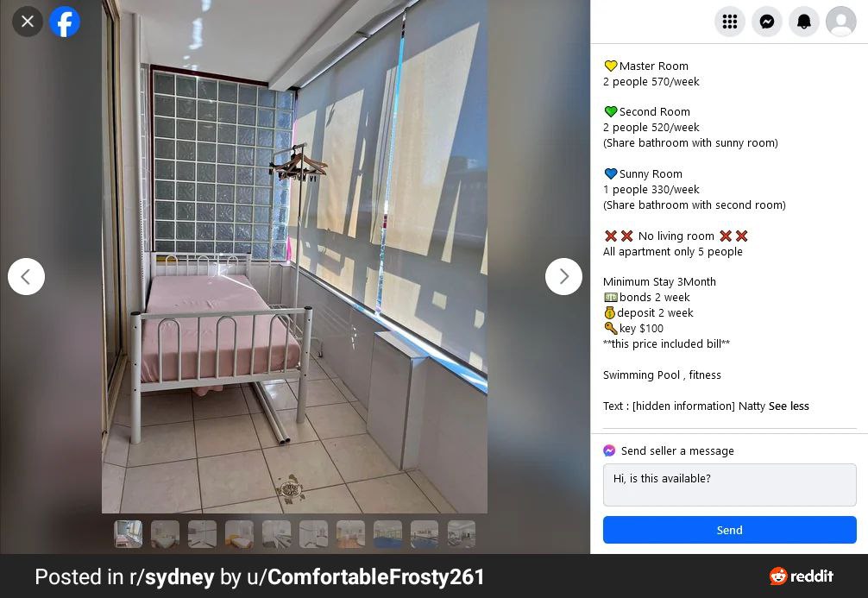Select the eighth photo thumbnail with pool
868x598 pixels.
387,534
